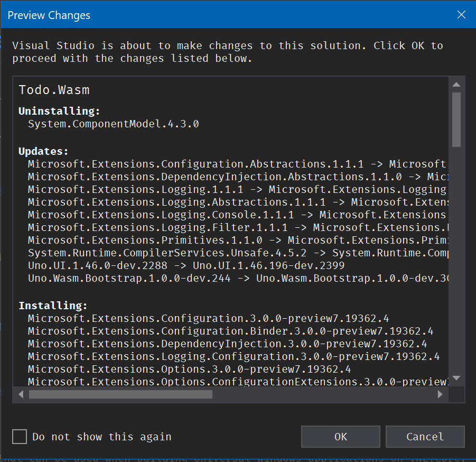Screen dimensions: 476x462
Task: Select Uno.Wasm.Bootstrap.1.0.0-dev.244 update line
Action: click(x=238, y=279)
